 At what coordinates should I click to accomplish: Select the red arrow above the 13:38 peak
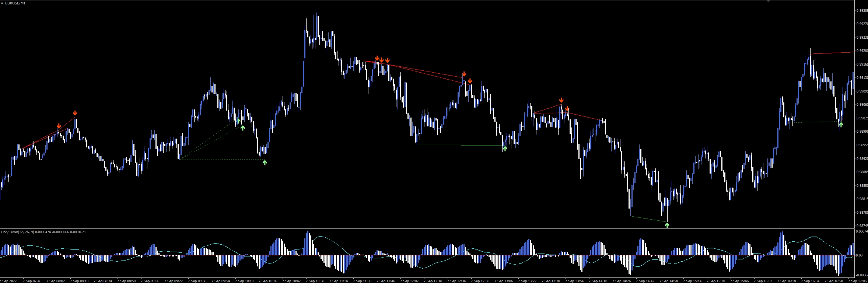pyautogui.click(x=561, y=100)
